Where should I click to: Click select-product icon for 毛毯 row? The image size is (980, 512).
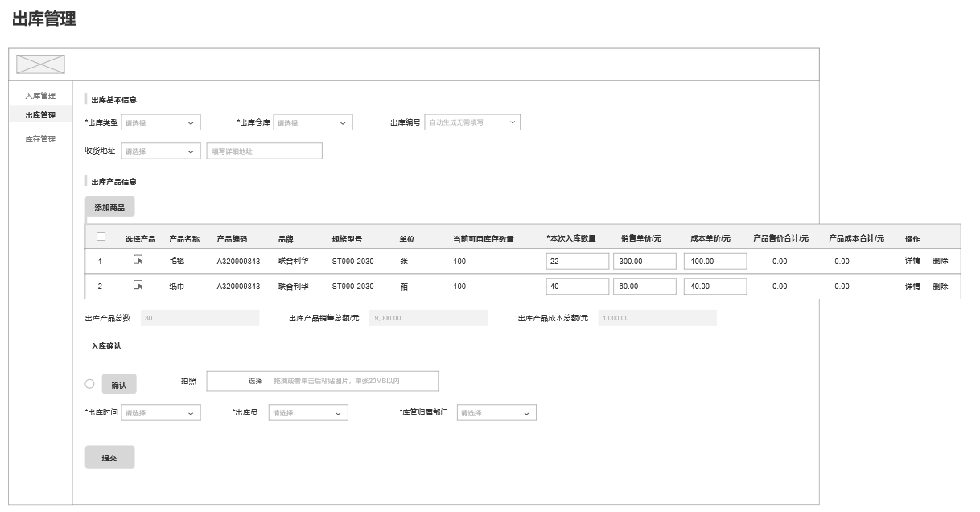(138, 260)
